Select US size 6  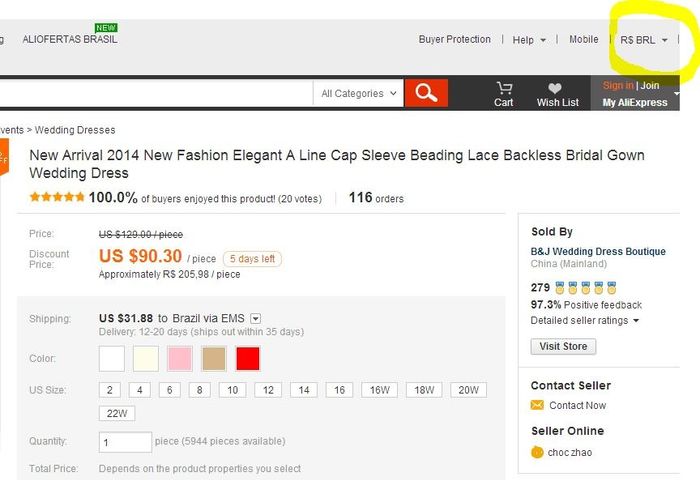(x=170, y=390)
